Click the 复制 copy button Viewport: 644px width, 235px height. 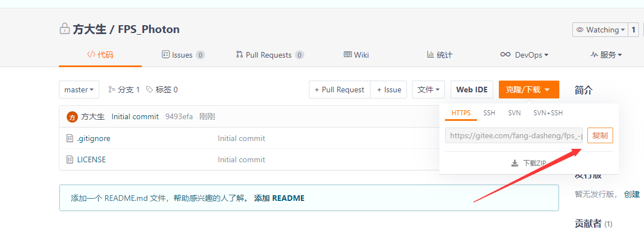600,135
